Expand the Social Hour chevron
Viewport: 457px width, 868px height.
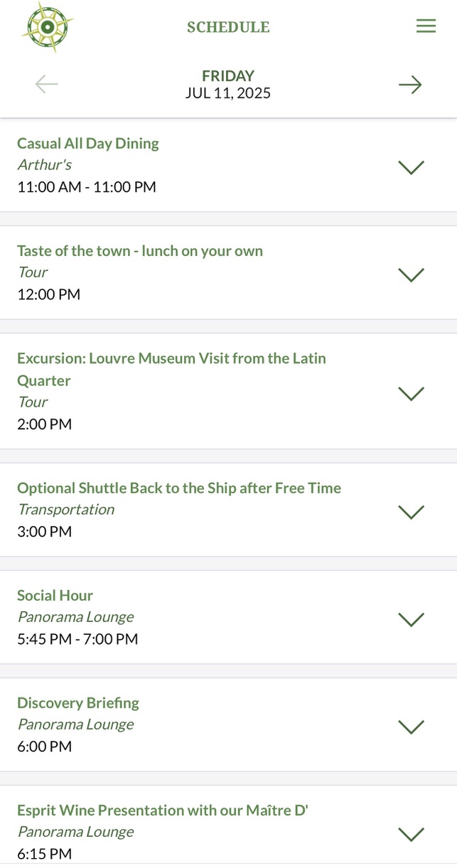[412, 619]
